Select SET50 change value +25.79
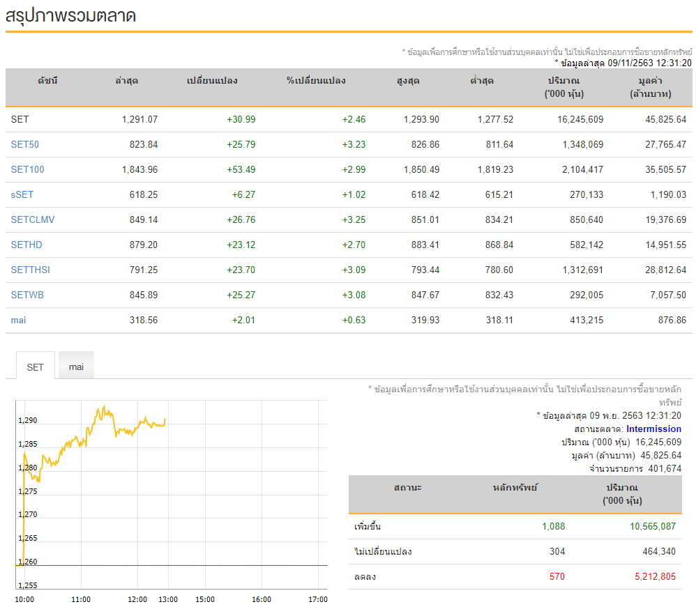The height and width of the screenshot is (616, 696). [241, 144]
